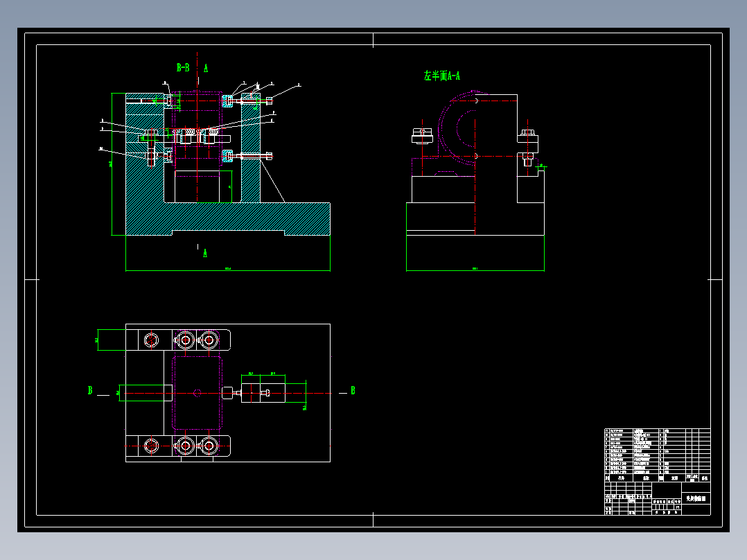Click the parts list table above the title block
This screenshot has height=560, width=747.
(658, 455)
